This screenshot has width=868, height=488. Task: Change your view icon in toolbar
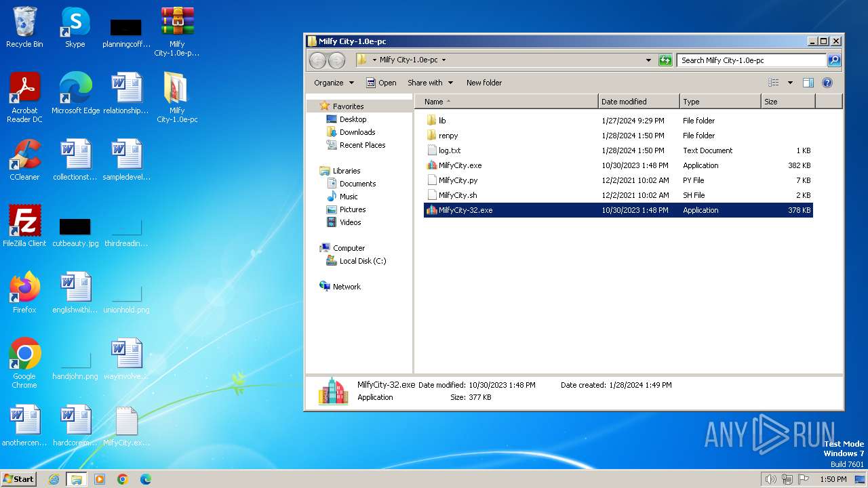(773, 83)
